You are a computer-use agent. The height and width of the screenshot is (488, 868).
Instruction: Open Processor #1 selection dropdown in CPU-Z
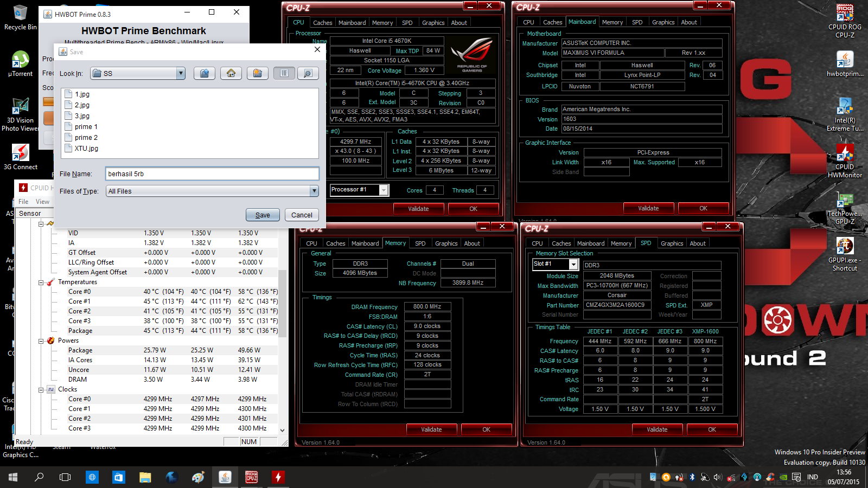coord(384,190)
